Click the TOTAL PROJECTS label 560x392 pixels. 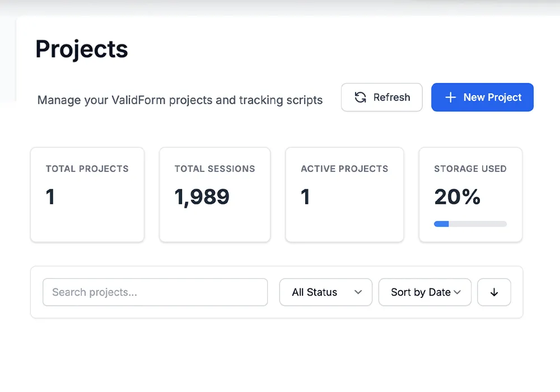(x=87, y=169)
